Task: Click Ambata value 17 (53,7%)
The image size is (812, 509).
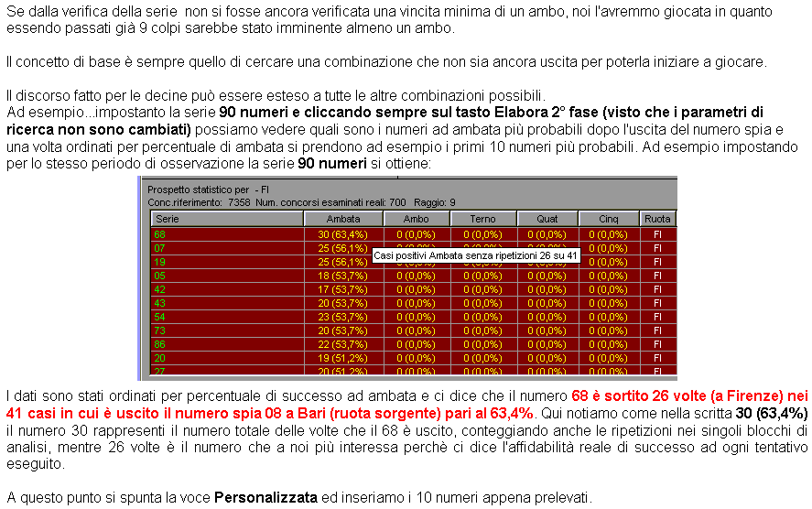Action: click(342, 289)
